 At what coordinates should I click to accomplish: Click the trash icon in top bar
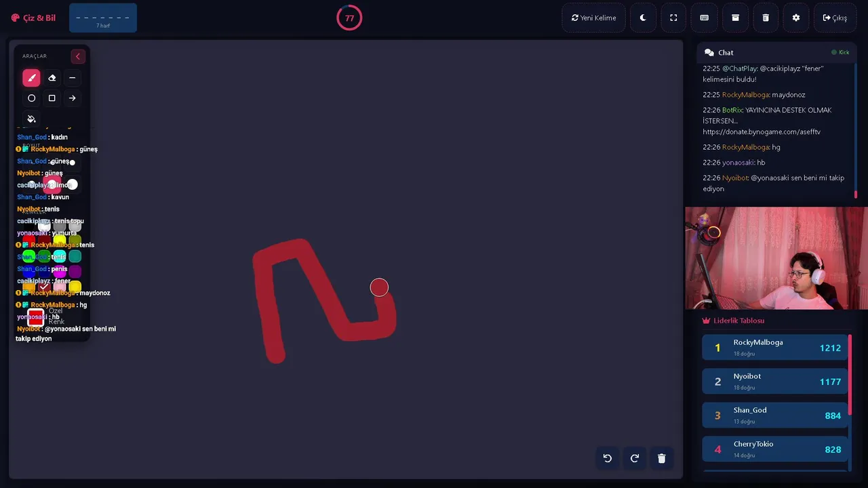pos(766,18)
